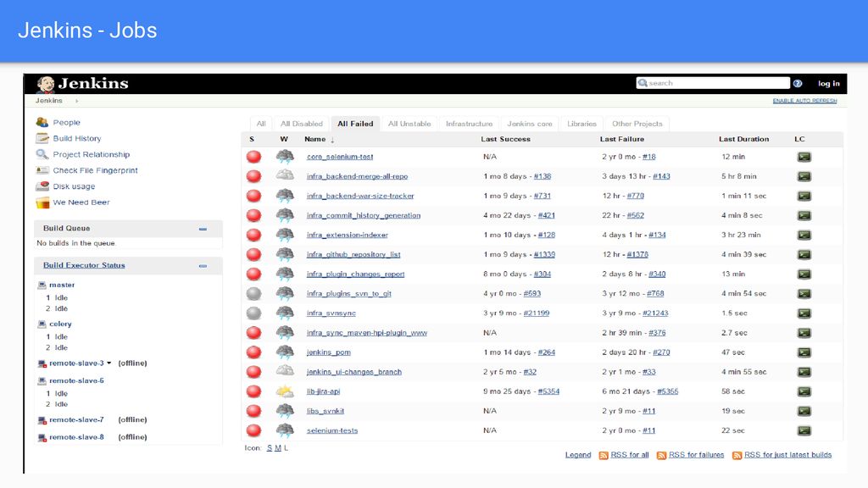Open the Other Projects tab
The width and height of the screenshot is (868, 488).
[637, 124]
